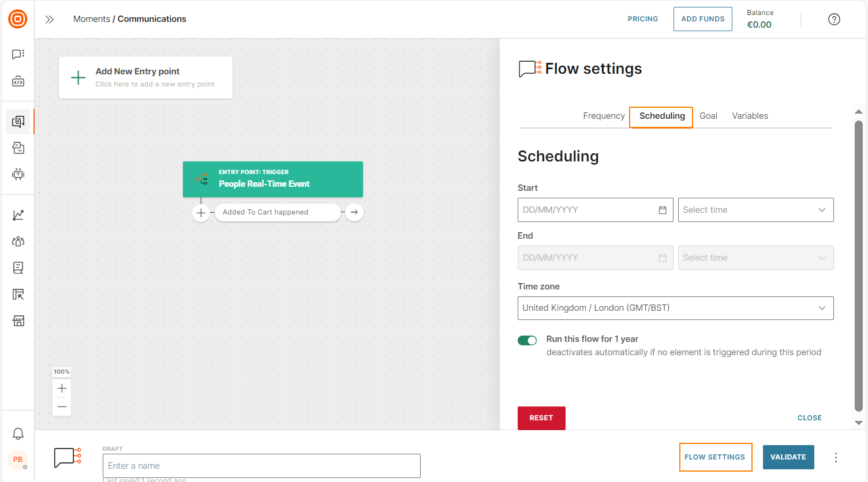Expand the sidebar with double chevron icon

(50, 19)
